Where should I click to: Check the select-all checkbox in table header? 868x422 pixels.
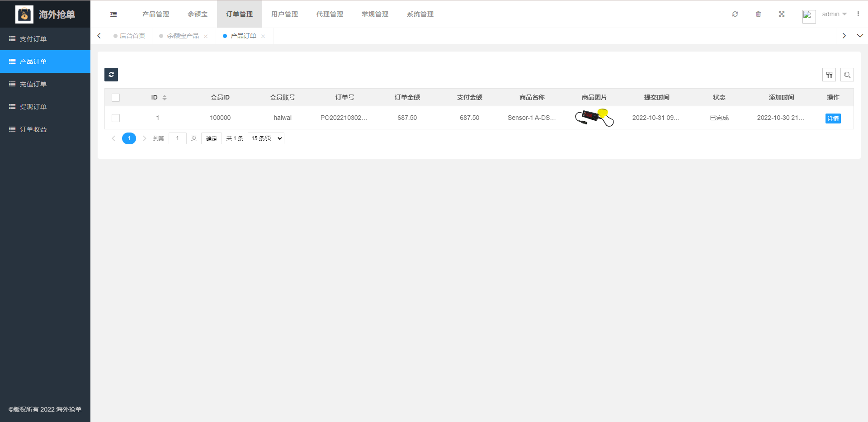(116, 97)
